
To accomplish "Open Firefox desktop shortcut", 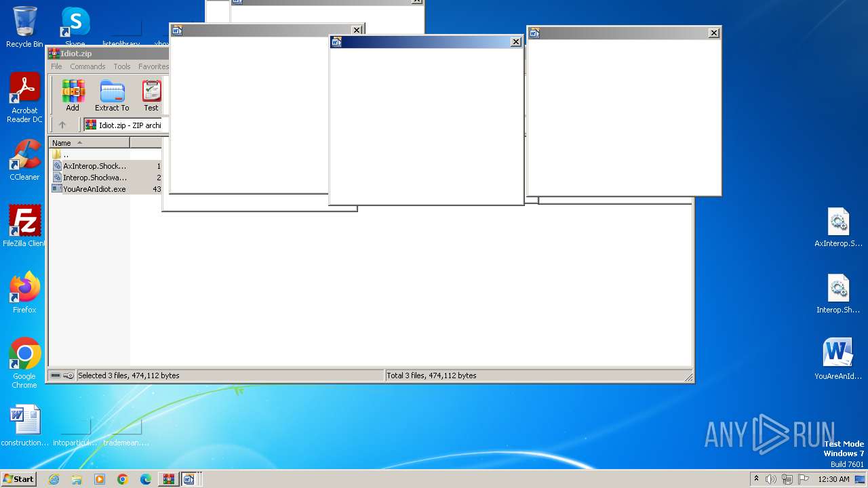I will (24, 292).
